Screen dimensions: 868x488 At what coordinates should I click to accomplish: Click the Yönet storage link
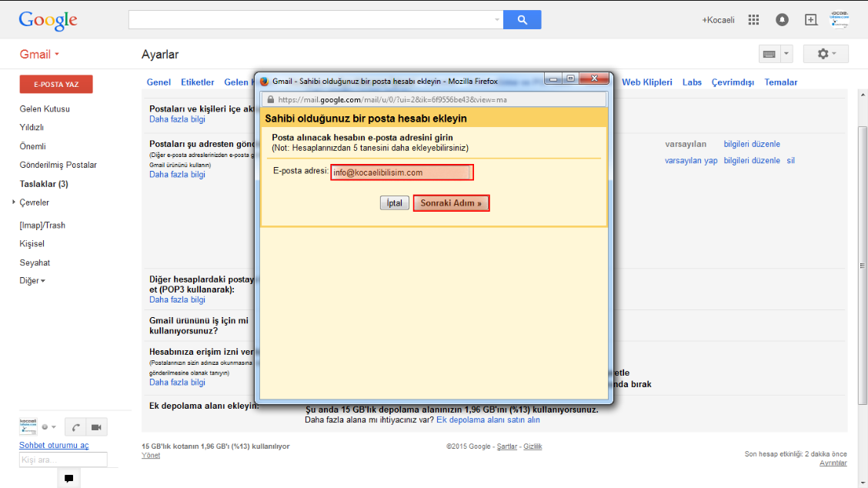pos(151,456)
